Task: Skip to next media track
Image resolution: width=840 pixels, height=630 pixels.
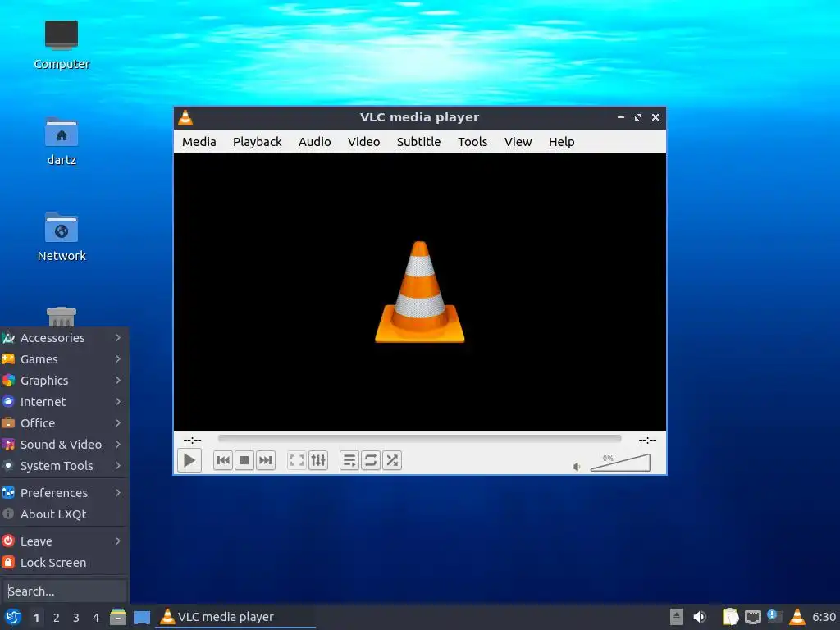Action: coord(266,460)
